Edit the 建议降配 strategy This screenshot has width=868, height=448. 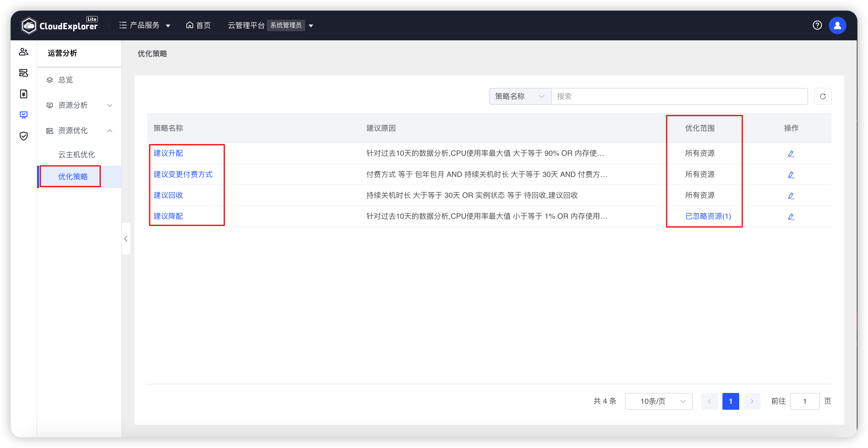coord(791,217)
